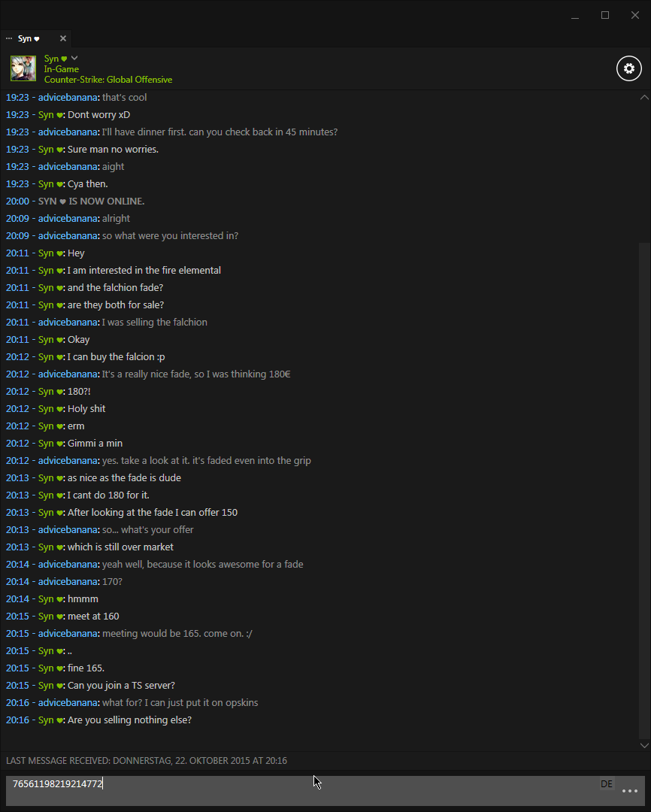
Task: Open the chat settings gear icon
Action: click(628, 68)
